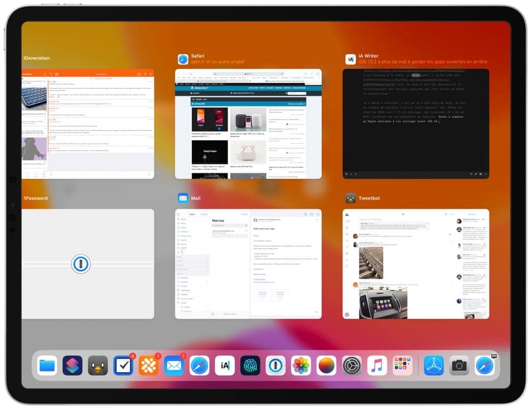Switch to the iA Writer app card
Image resolution: width=532 pixels, height=410 pixels.
tap(415, 124)
